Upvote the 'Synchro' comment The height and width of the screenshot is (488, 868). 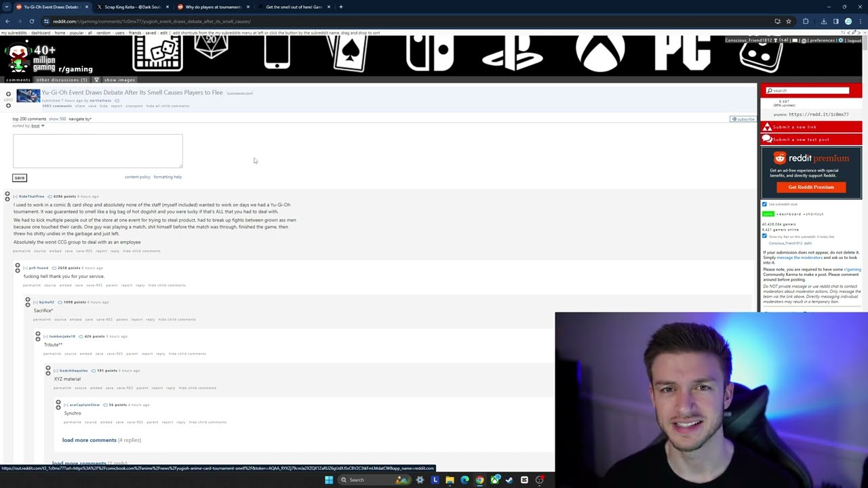(x=58, y=403)
